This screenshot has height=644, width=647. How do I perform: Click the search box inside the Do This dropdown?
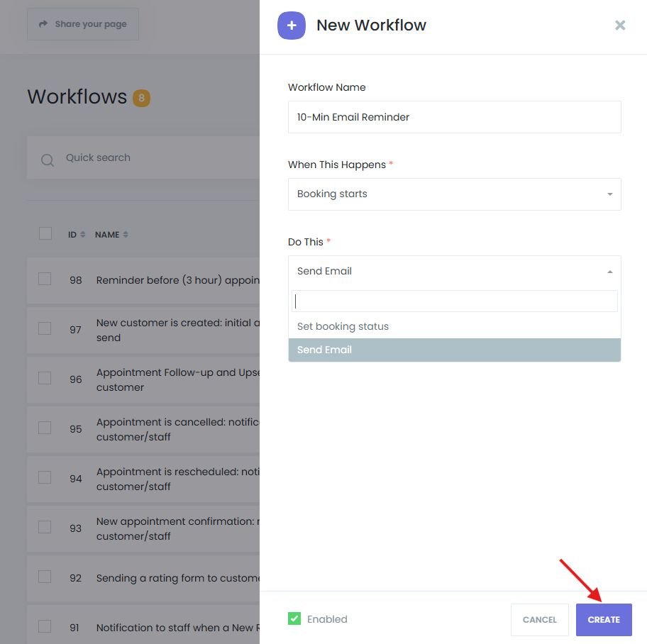[x=454, y=301]
